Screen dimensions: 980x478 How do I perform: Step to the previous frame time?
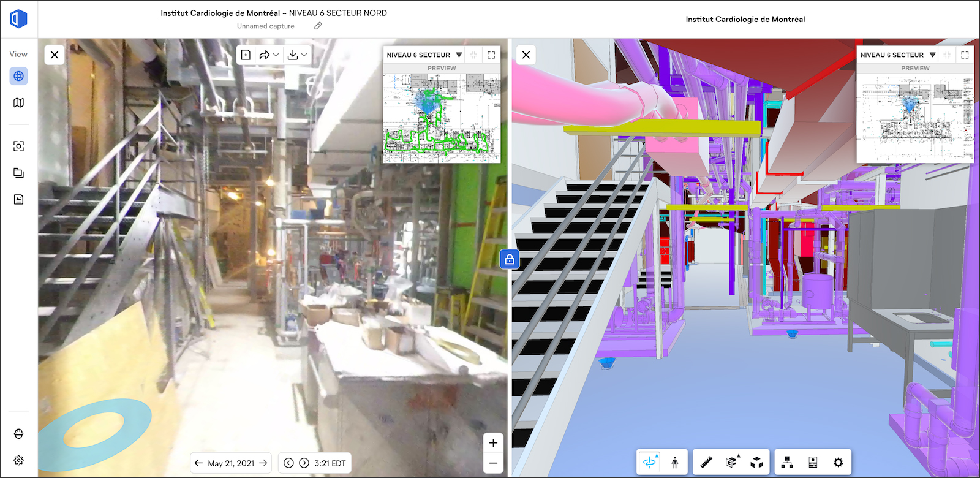288,463
